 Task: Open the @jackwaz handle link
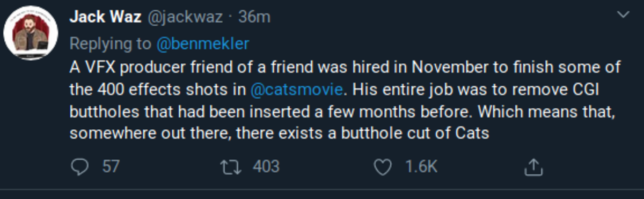184,17
